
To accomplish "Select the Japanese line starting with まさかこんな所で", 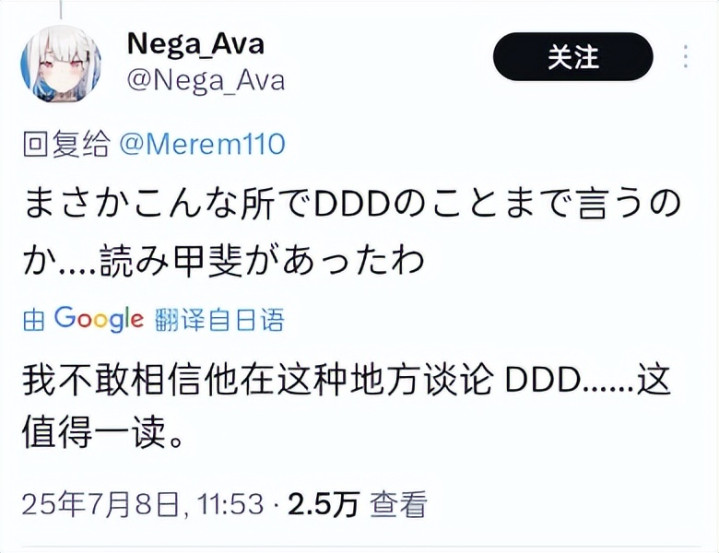I will (x=352, y=203).
